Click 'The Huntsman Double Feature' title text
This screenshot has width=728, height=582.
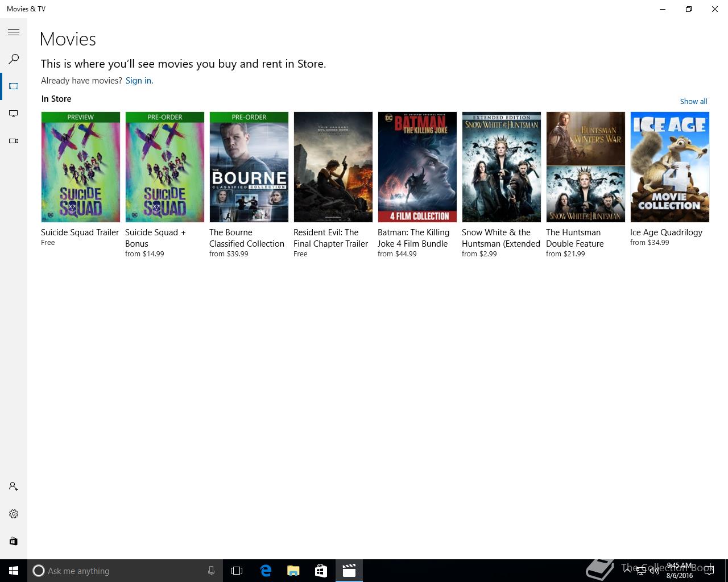(x=575, y=238)
